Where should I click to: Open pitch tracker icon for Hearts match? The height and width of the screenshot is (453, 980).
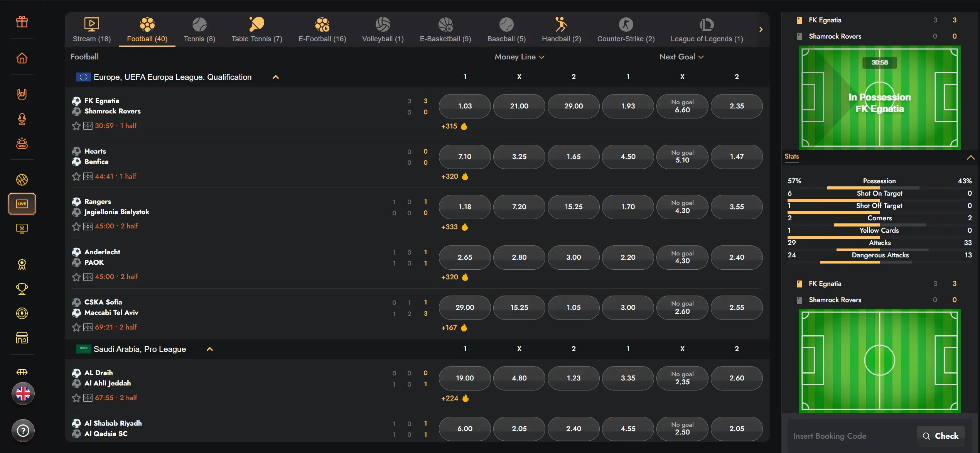pyautogui.click(x=88, y=176)
